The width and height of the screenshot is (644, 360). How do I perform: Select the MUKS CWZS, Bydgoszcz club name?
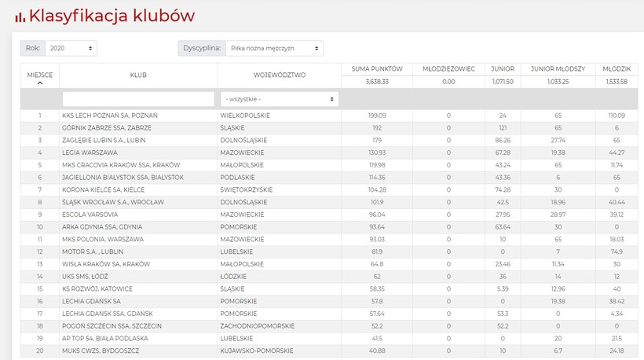click(x=101, y=351)
